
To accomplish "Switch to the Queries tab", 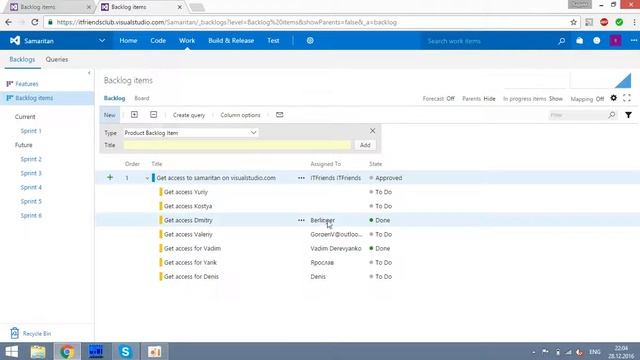I will tap(57, 59).
